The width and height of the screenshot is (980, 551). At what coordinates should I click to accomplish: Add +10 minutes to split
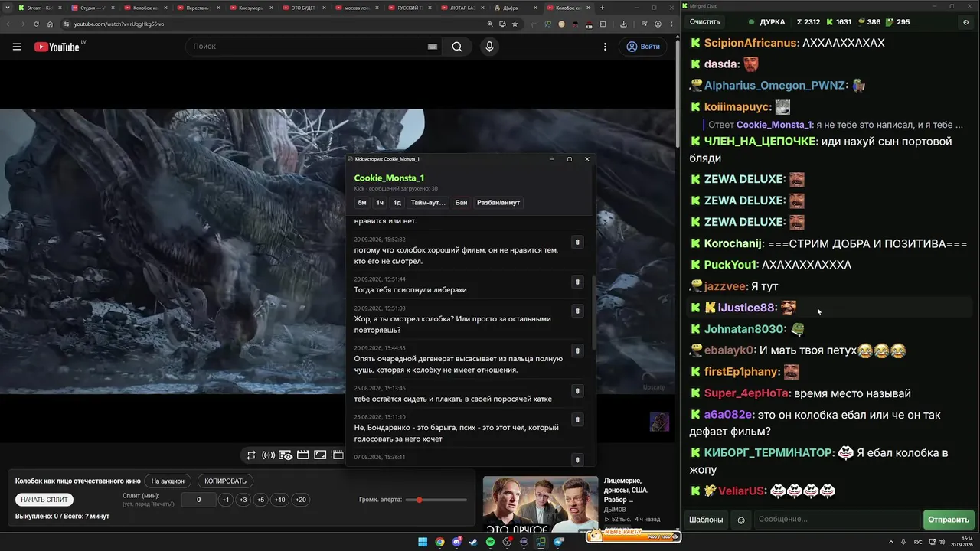(x=279, y=500)
